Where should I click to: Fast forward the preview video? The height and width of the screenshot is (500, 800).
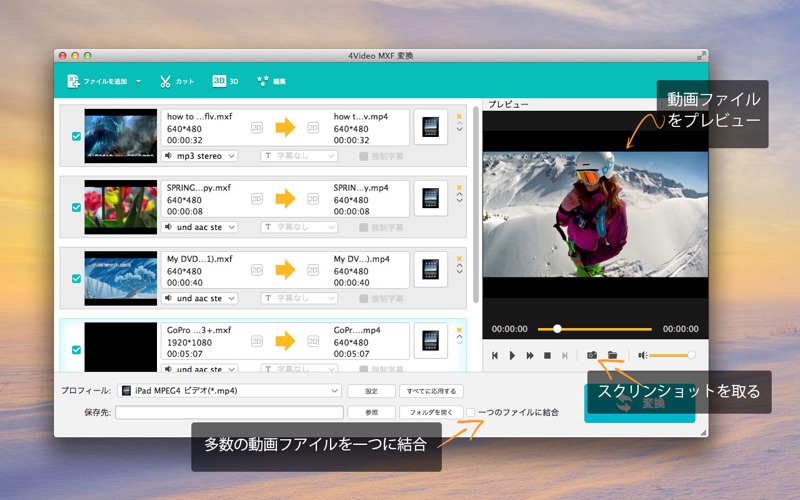(530, 356)
